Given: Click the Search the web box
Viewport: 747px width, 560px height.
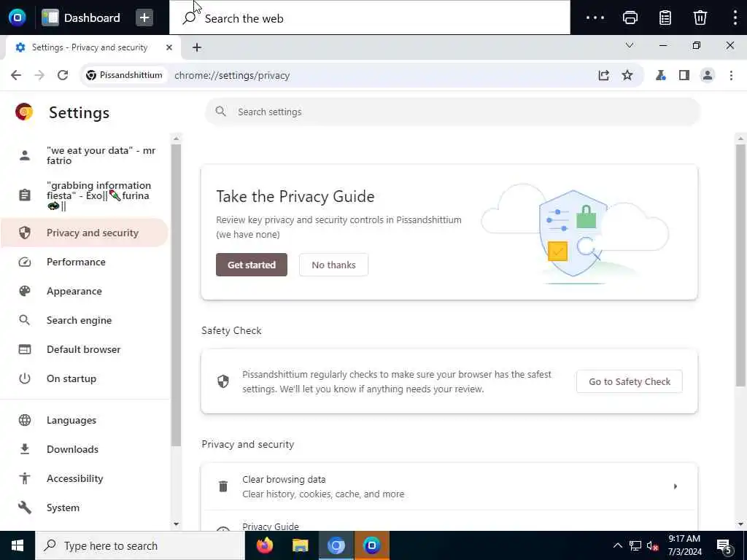Looking at the screenshot, I should 370,18.
